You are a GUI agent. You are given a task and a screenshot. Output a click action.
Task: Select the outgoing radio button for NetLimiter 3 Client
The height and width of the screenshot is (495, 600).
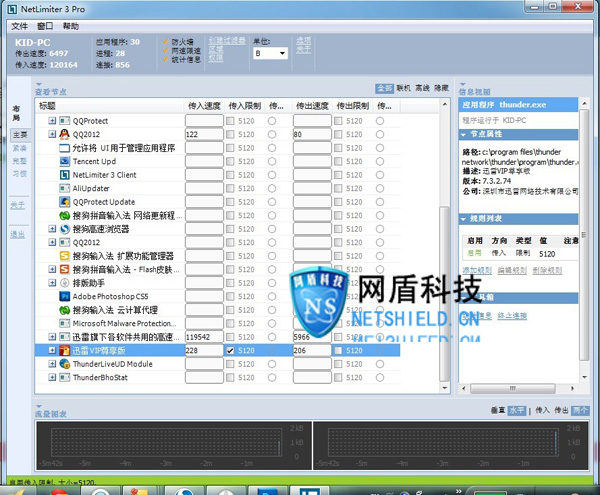[380, 175]
